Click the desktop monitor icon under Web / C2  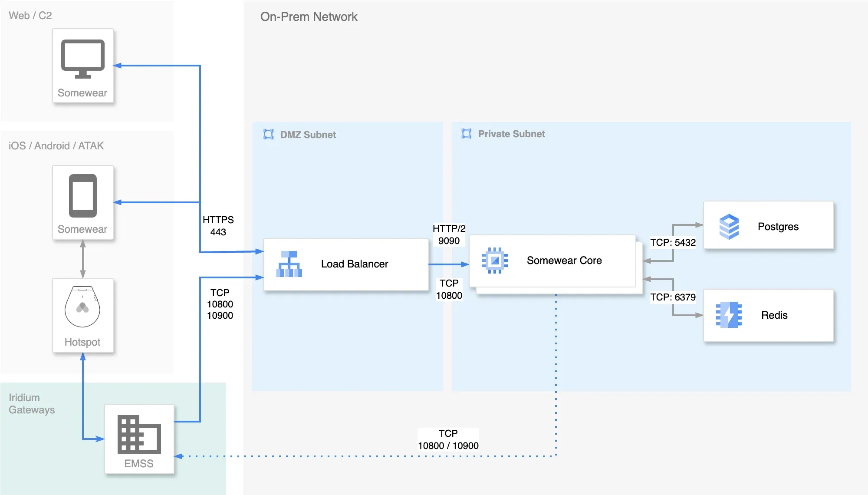(82, 59)
